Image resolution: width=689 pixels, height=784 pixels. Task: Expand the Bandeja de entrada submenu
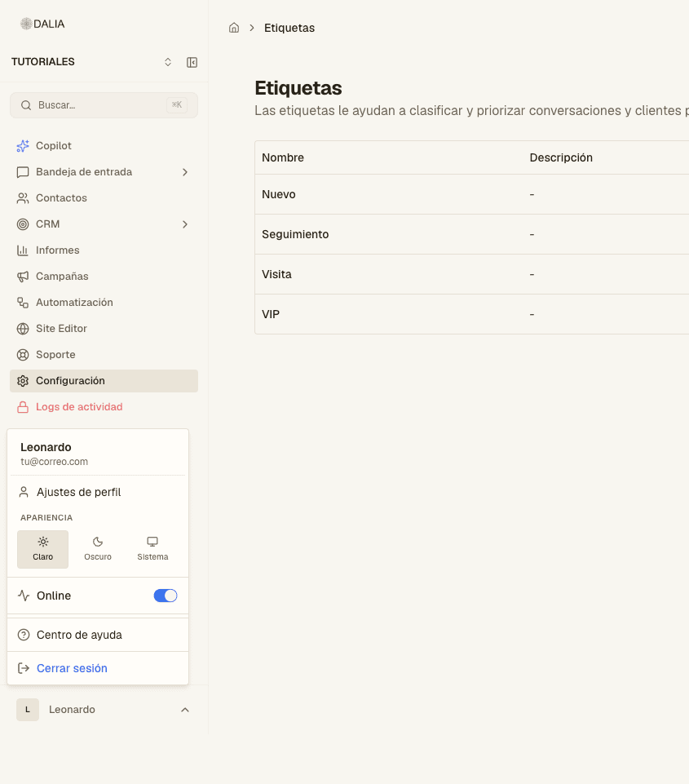click(x=185, y=172)
